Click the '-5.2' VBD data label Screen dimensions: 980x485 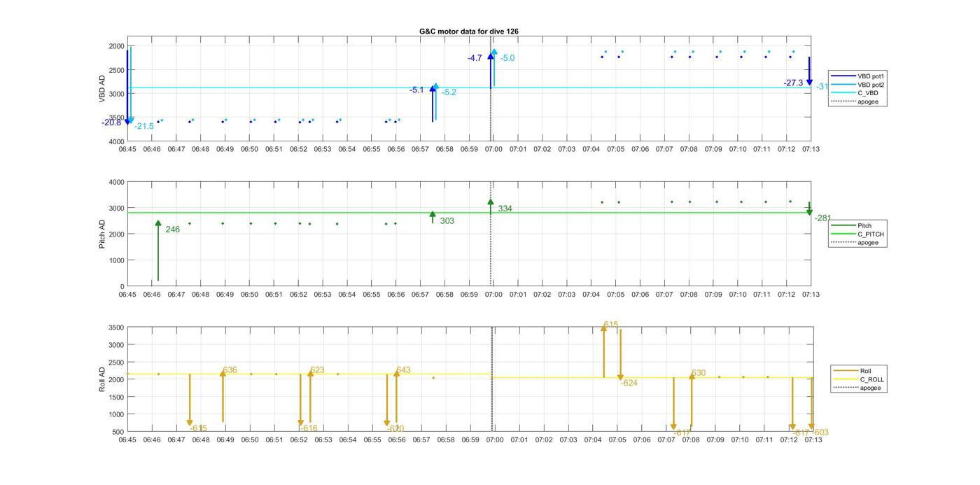click(x=449, y=92)
